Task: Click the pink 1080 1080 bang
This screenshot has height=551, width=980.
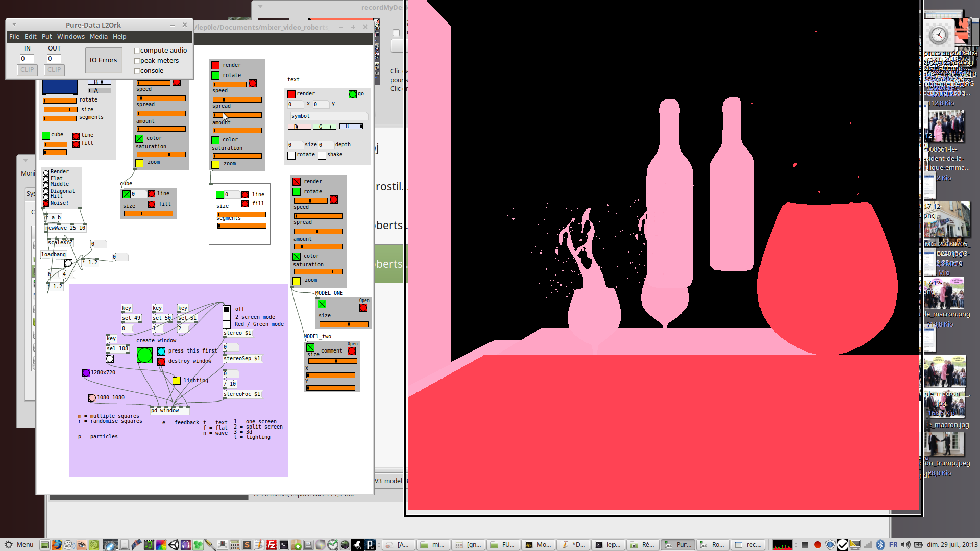Action: pyautogui.click(x=92, y=398)
